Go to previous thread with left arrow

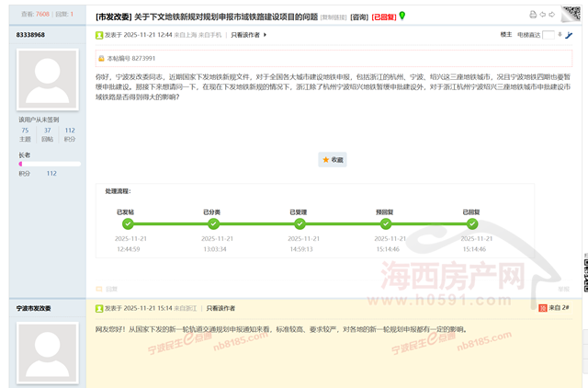coord(543,16)
